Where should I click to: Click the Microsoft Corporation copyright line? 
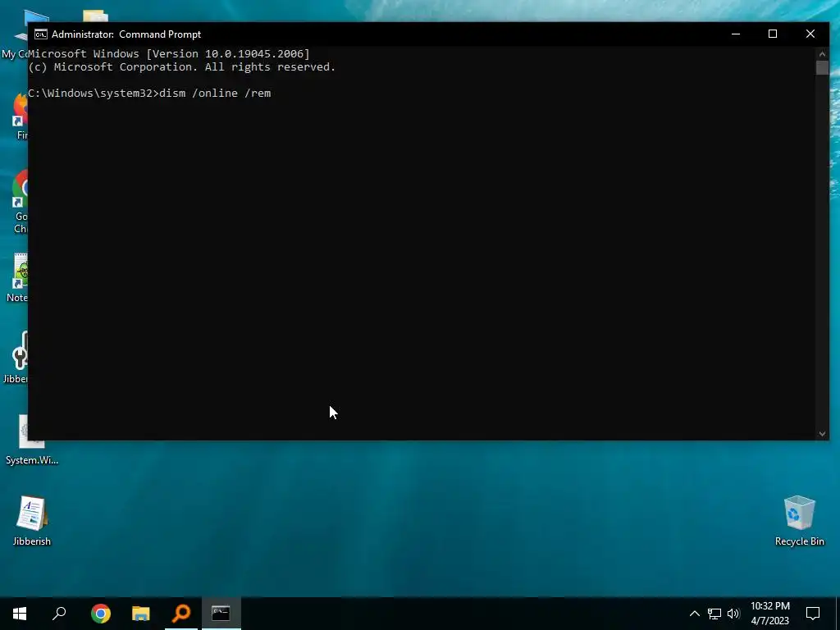(x=181, y=67)
